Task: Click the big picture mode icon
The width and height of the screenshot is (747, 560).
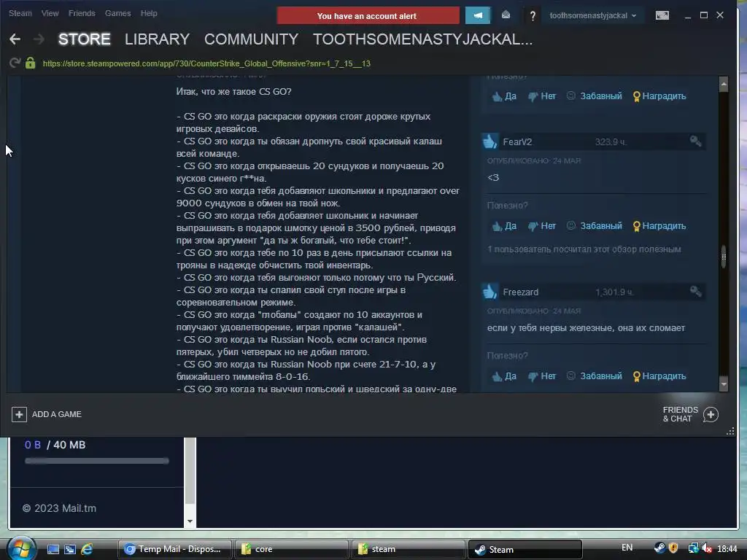Action: coord(662,15)
